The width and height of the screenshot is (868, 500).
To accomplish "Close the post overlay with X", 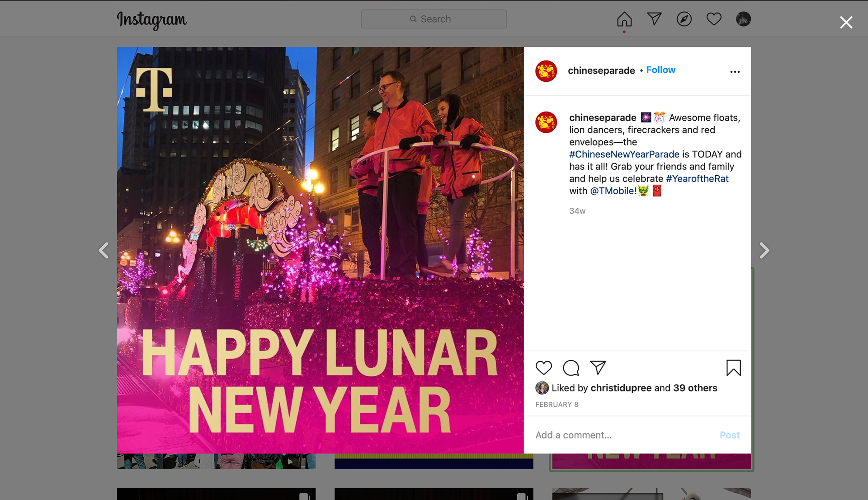I will tap(846, 22).
